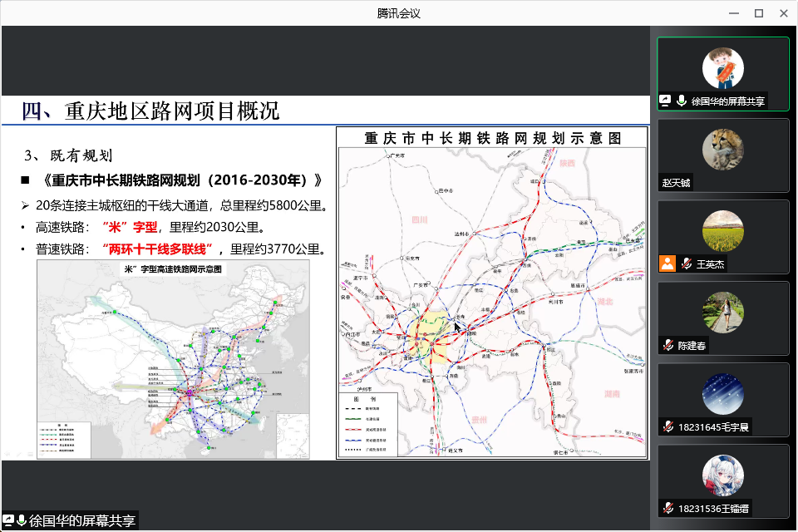Click the 米字型高速铁路网 map on the slide
Screen dimensions: 798x532
175,362
